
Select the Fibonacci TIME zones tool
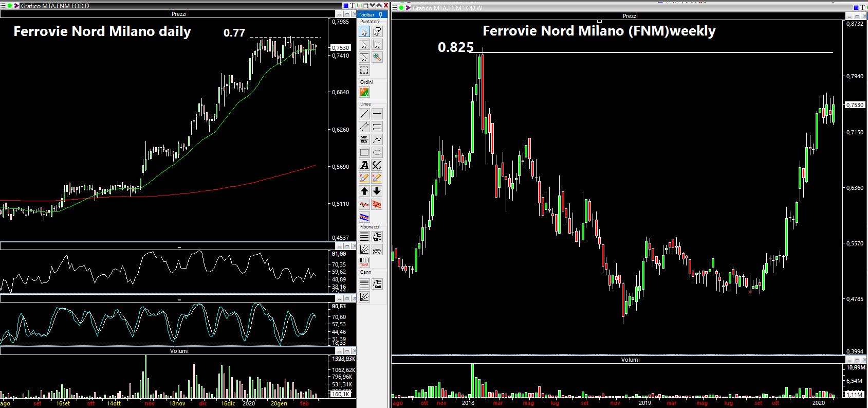(x=364, y=262)
